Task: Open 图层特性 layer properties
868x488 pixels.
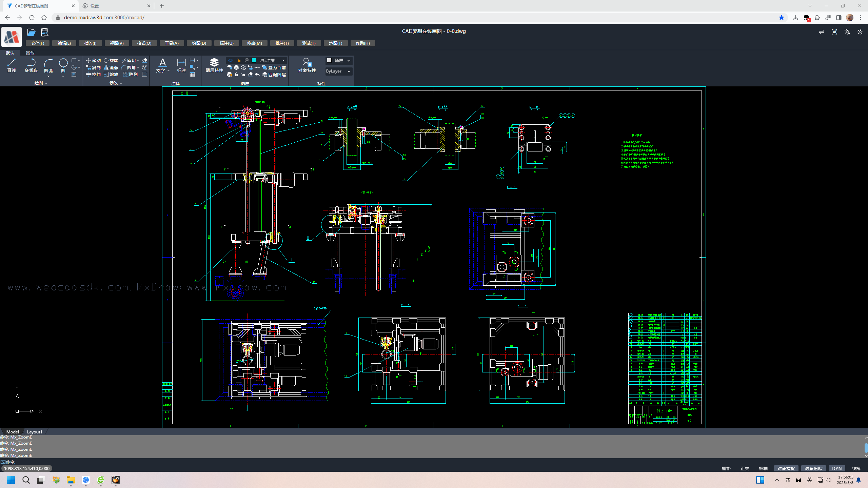Action: click(214, 65)
